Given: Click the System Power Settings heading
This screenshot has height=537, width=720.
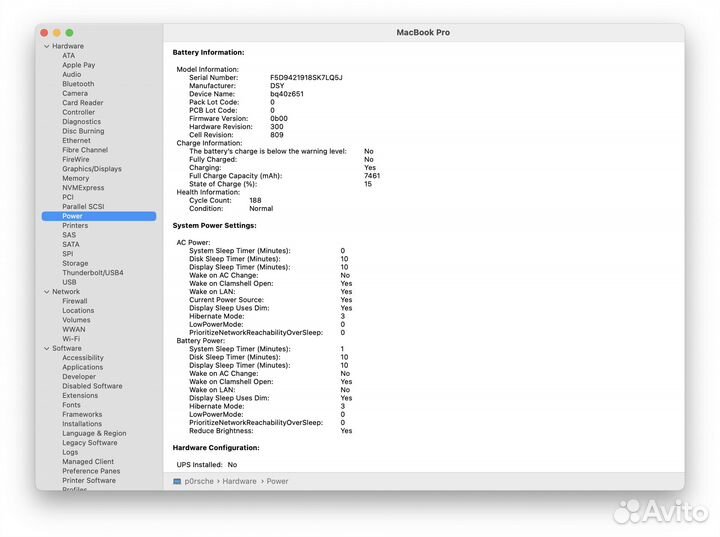Looking at the screenshot, I should (214, 226).
